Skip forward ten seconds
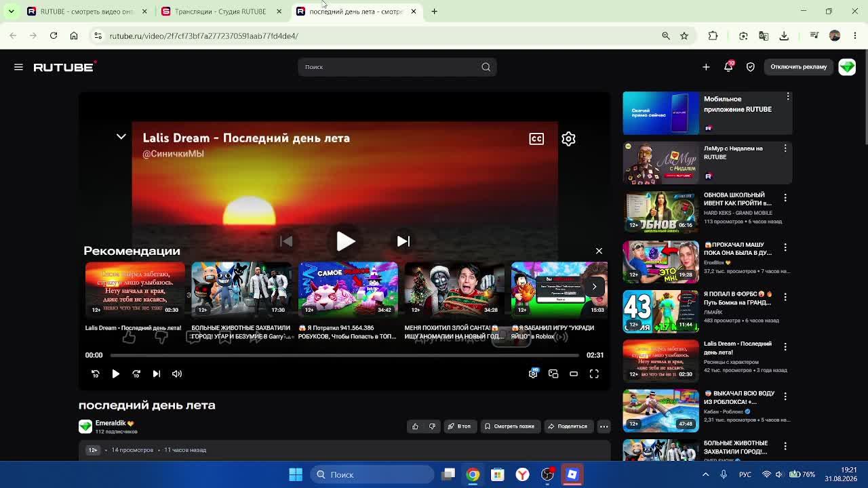The width and height of the screenshot is (868, 488). click(136, 374)
